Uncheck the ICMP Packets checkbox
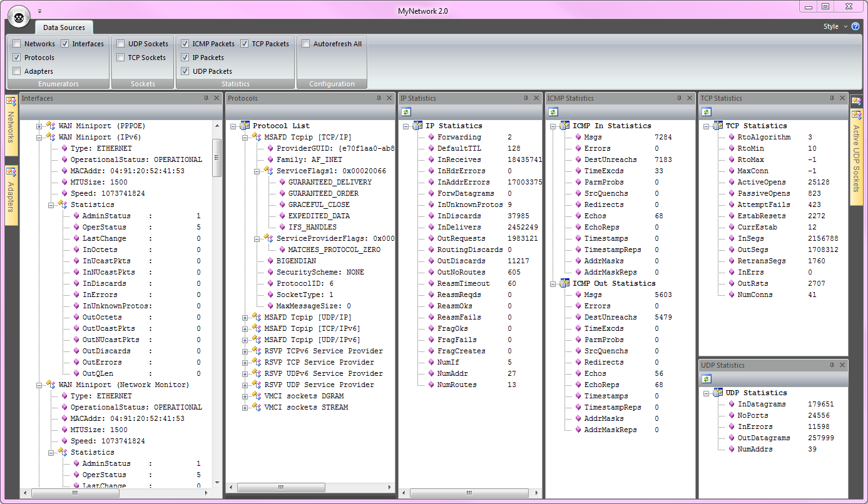This screenshot has height=504, width=868. [x=185, y=44]
